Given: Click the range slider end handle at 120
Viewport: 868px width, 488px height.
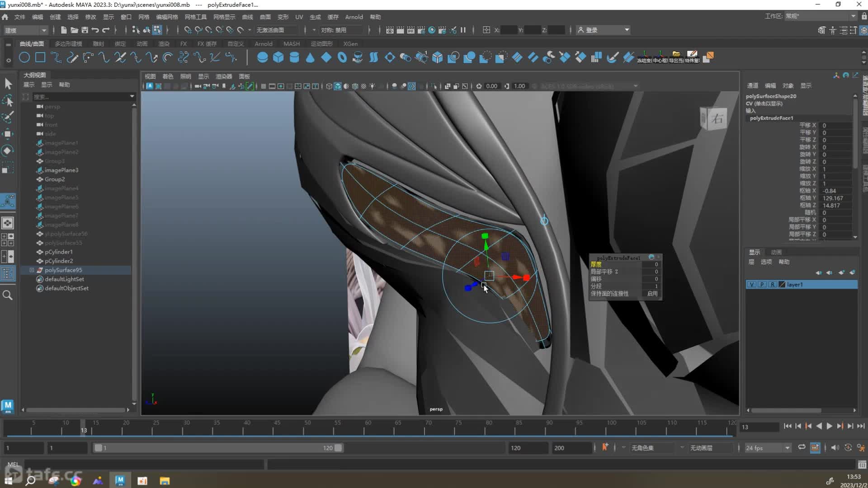Looking at the screenshot, I should (x=338, y=448).
